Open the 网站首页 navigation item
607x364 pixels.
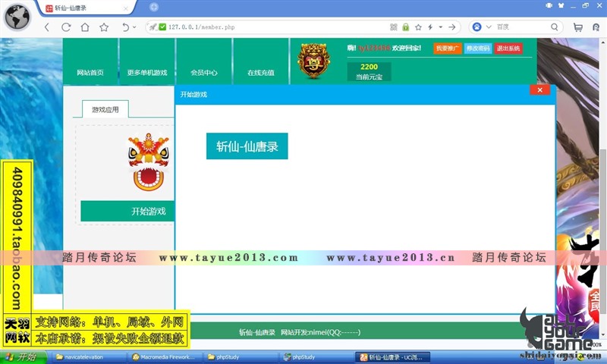90,73
